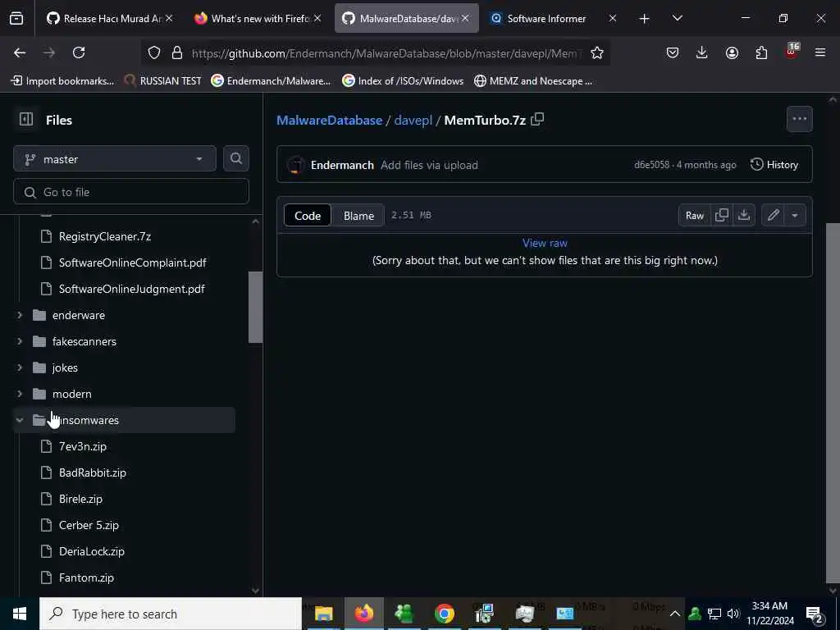Open the davepl folder breadcrumb
840x630 pixels.
[x=413, y=120]
